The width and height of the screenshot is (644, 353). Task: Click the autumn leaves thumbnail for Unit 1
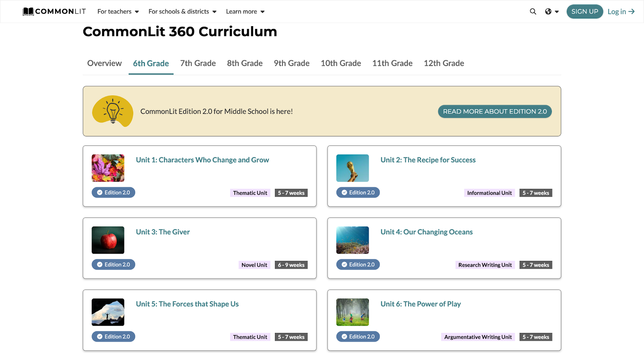(x=108, y=168)
